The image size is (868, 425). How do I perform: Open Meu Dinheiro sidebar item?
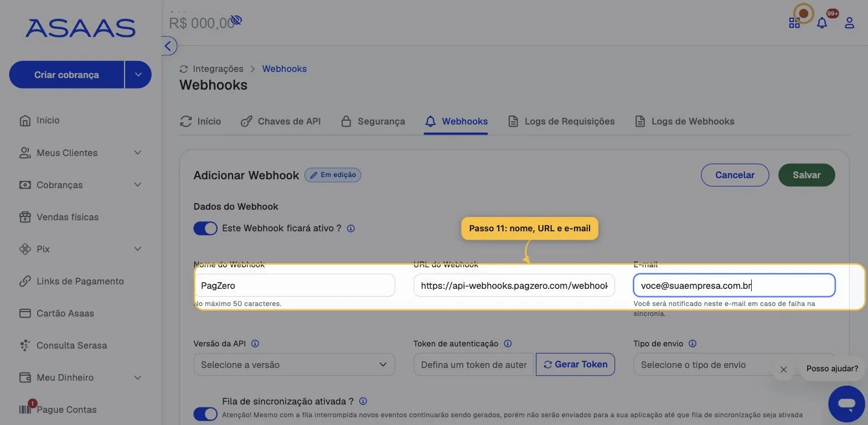point(65,377)
